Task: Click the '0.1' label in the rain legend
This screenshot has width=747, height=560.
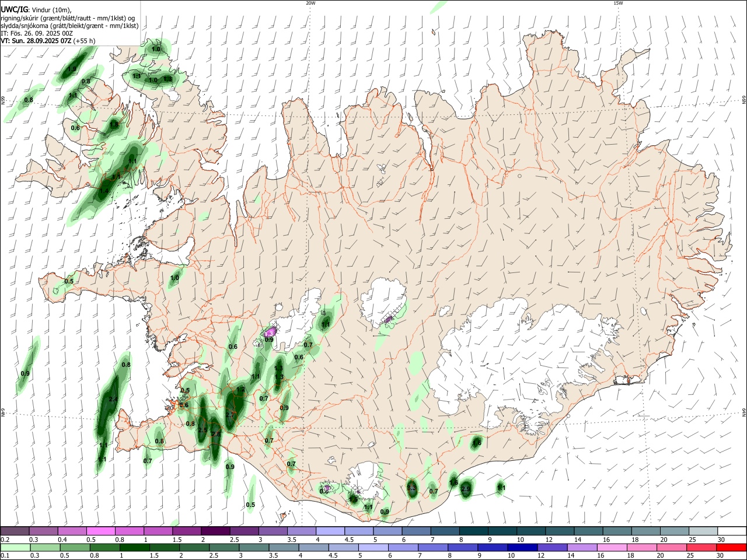Action: 5,556
